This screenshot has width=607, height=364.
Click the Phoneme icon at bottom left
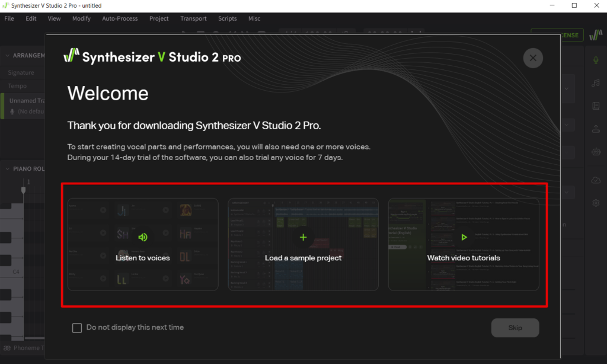pos(7,348)
